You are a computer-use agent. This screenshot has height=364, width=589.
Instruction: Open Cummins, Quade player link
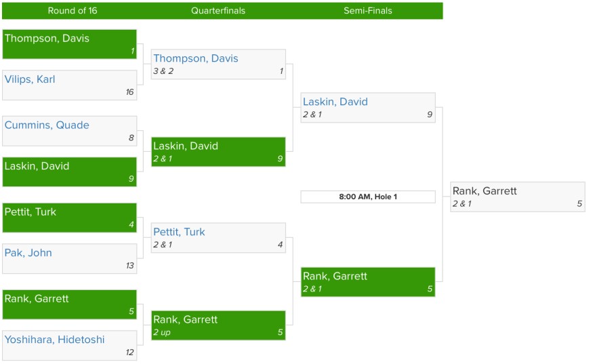click(47, 125)
